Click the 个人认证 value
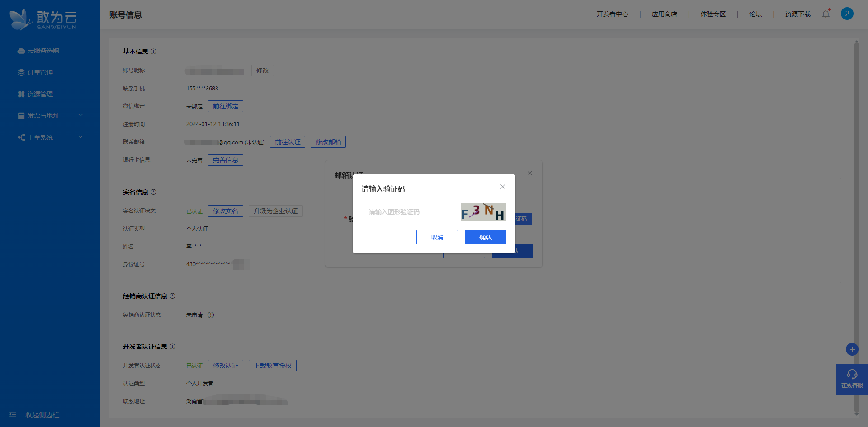 point(197,229)
